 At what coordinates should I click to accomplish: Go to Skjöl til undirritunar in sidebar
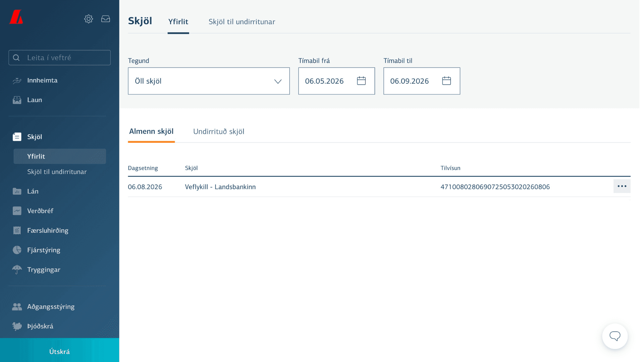coord(57,172)
